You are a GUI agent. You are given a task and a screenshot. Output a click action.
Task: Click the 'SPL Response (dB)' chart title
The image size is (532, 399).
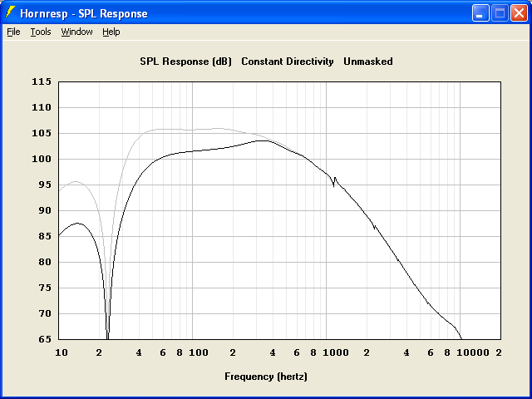185,62
